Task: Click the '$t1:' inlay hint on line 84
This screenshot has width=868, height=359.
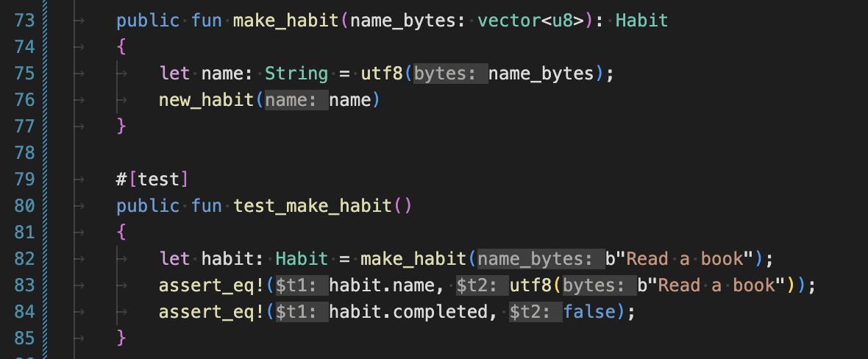Action: (x=302, y=312)
